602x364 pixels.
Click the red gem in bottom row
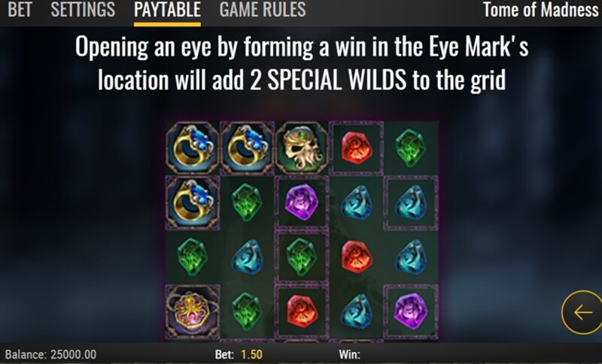tap(302, 311)
